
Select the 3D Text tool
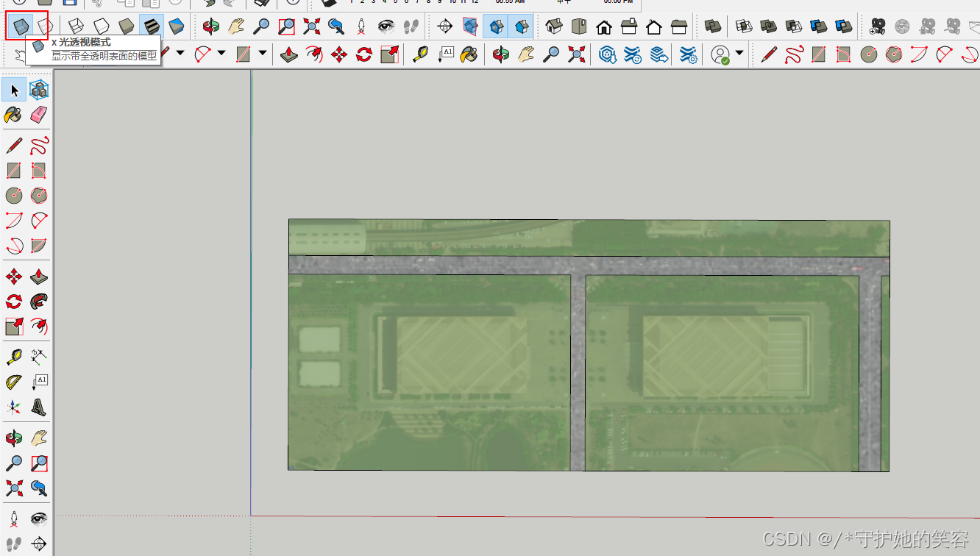(x=39, y=407)
